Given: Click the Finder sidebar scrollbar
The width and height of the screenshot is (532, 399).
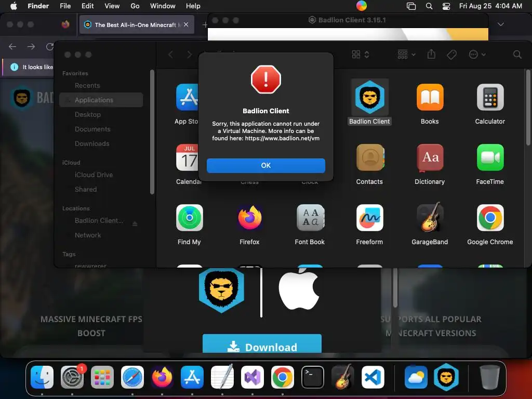Looking at the screenshot, I should 152,131.
